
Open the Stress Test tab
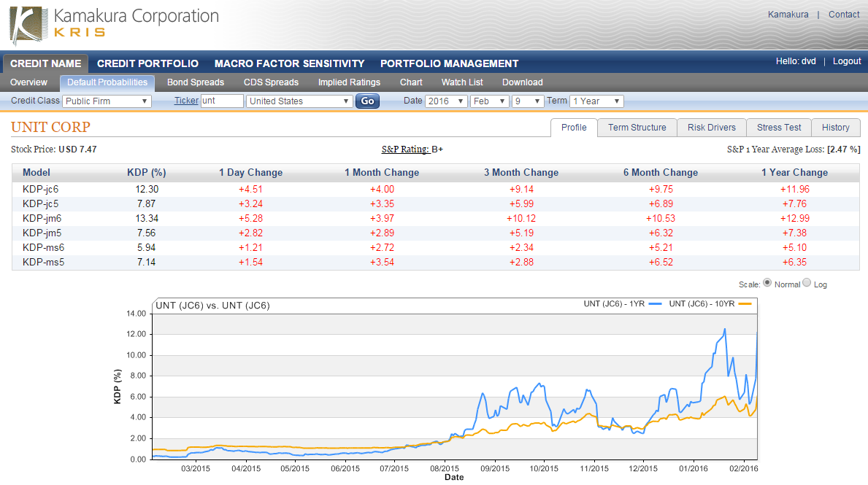779,128
